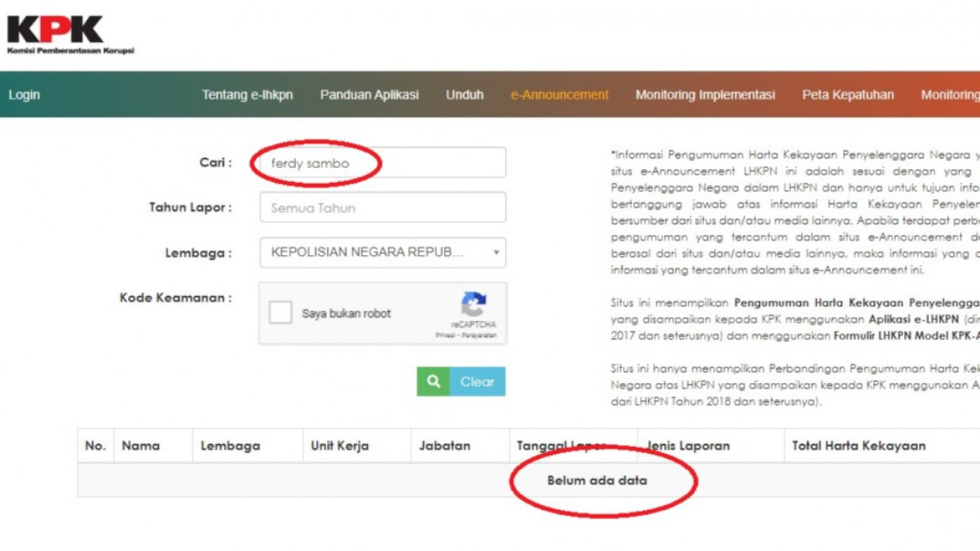
Task: Go to Tentang e-lhkpn page
Action: 247,95
